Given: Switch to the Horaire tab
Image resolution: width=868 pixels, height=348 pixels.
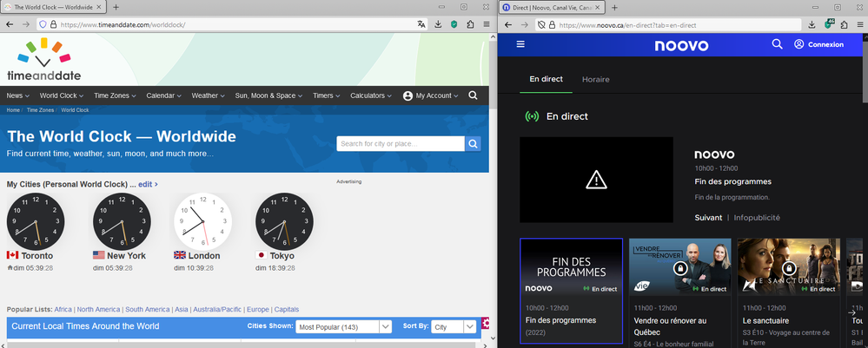Looking at the screenshot, I should [596, 79].
